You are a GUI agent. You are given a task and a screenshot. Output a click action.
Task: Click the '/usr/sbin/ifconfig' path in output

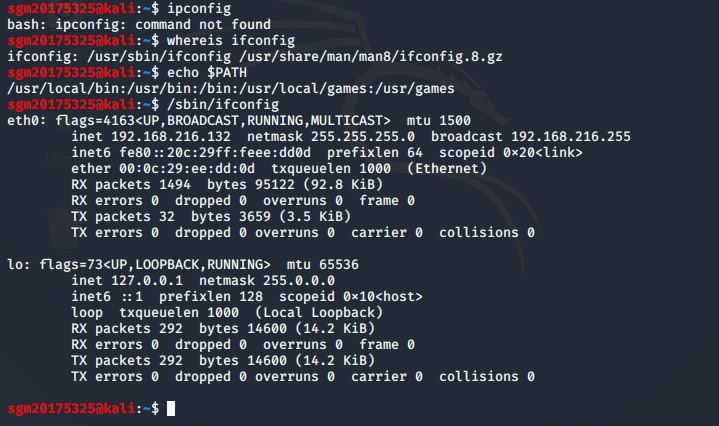[159, 56]
